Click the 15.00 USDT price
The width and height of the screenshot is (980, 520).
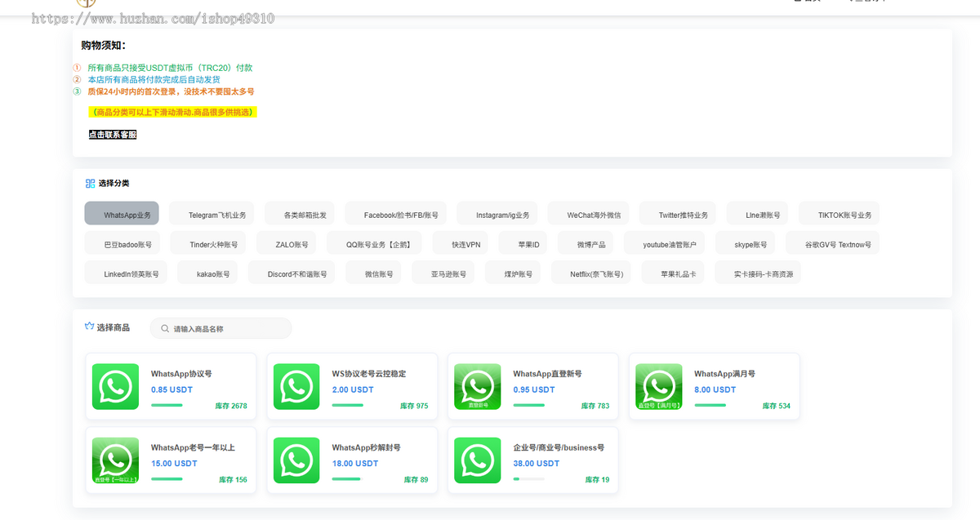pos(174,463)
